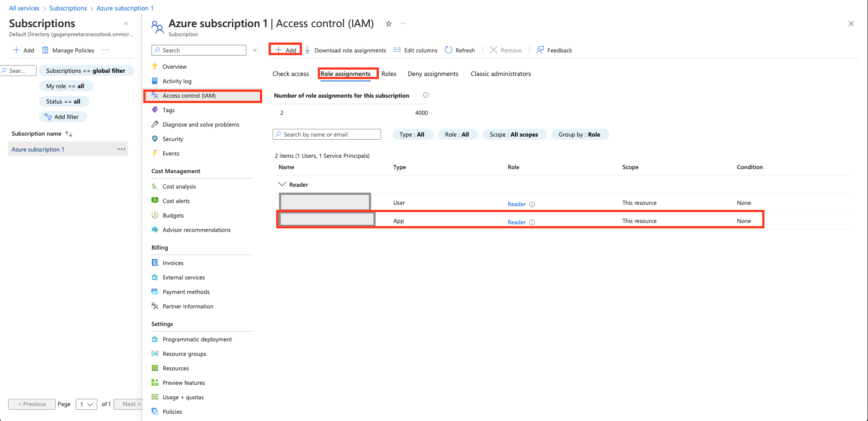
Task: Click the favorite star icon beside the title
Action: (x=388, y=24)
